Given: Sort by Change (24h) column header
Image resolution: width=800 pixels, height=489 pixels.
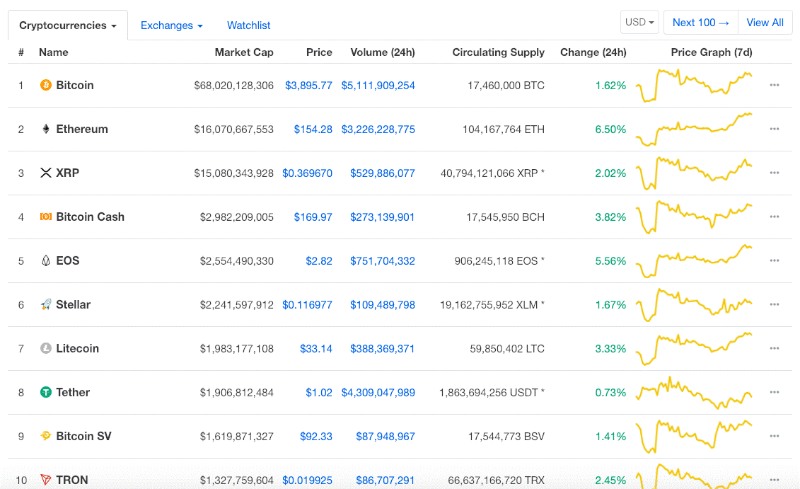Looking at the screenshot, I should (593, 52).
